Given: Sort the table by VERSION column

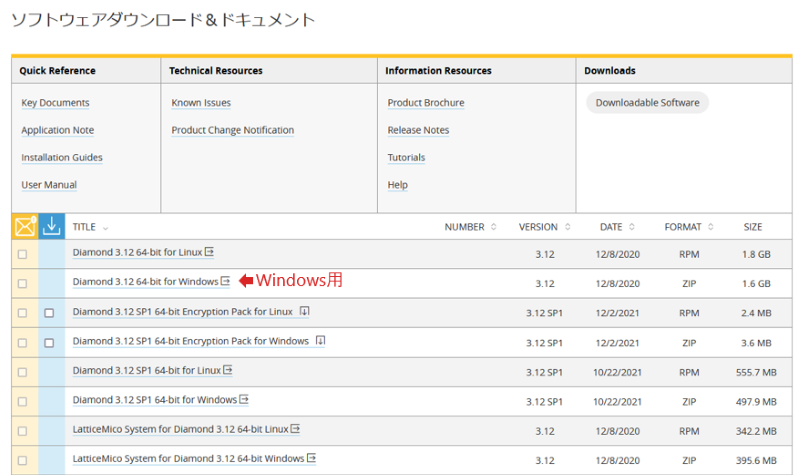Looking at the screenshot, I should point(544,227).
